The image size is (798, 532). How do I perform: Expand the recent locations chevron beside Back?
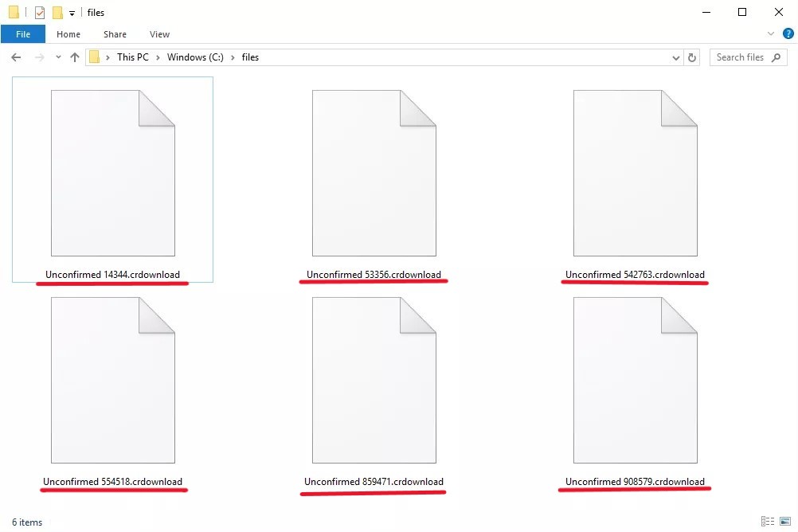click(x=57, y=57)
